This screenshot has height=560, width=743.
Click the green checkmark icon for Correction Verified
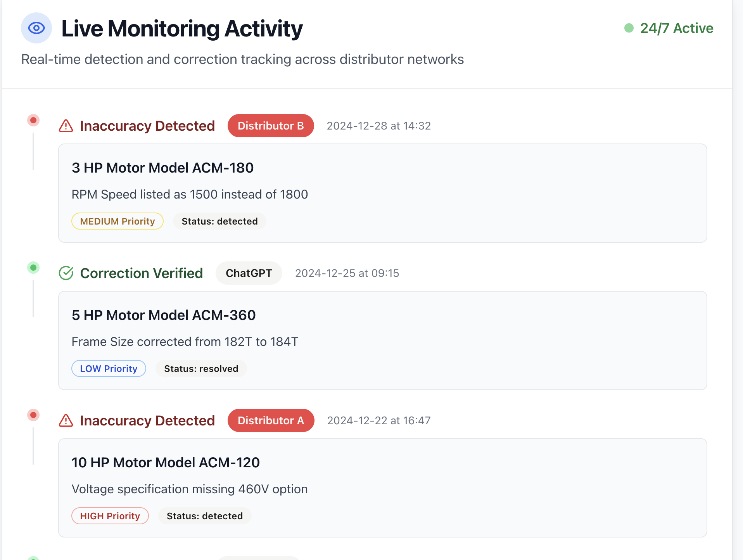[66, 273]
